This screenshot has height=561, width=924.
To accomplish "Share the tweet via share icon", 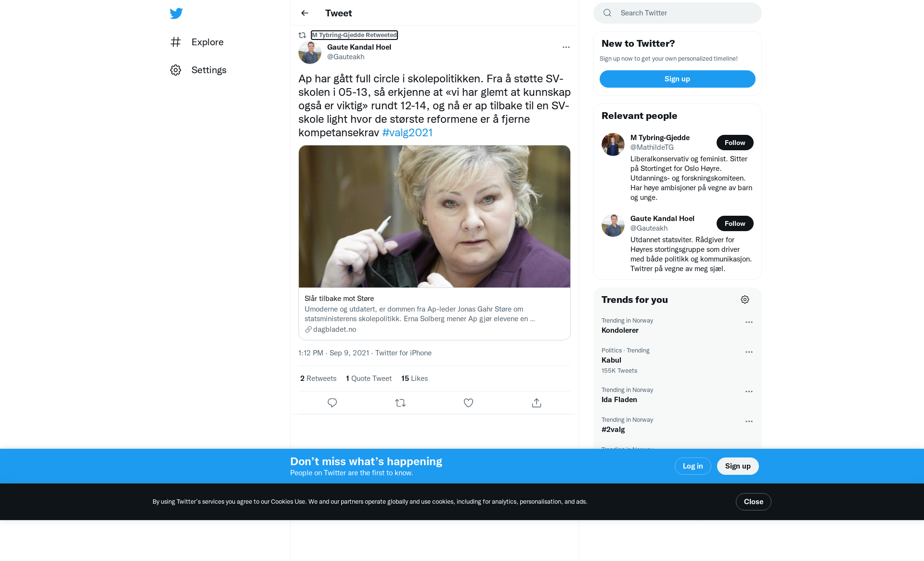I will pos(537,403).
